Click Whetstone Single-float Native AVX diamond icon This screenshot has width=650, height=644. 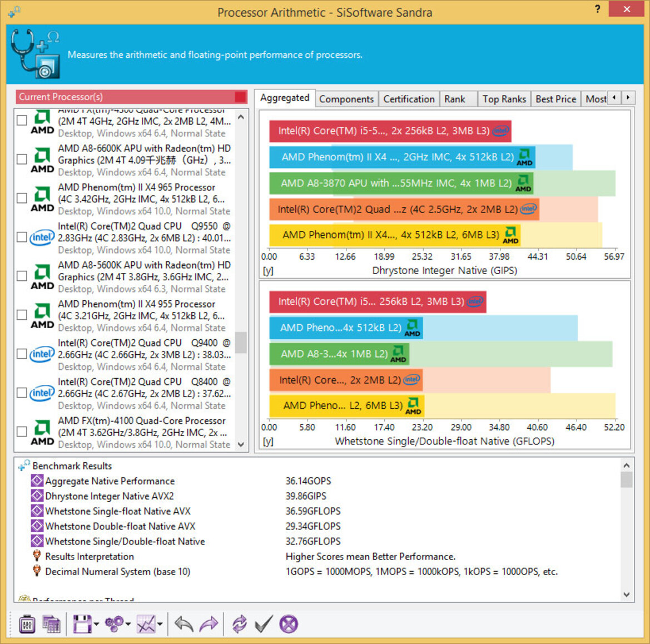(37, 511)
